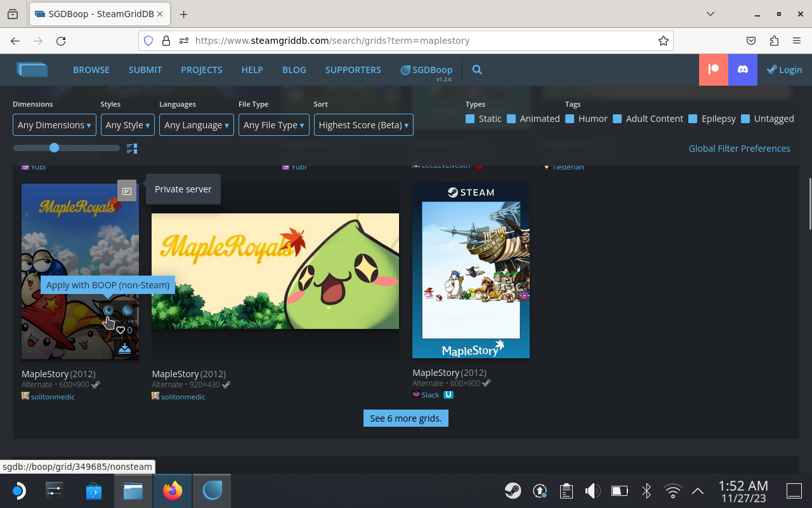Click the plain BOOP apply icon next to the plus one
The width and height of the screenshot is (812, 508).
(128, 311)
